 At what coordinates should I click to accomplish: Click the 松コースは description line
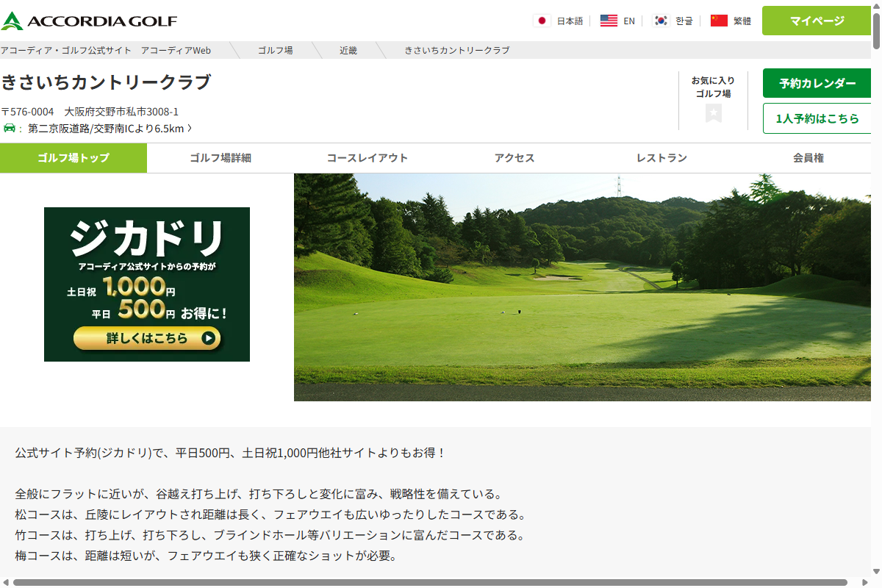point(270,514)
